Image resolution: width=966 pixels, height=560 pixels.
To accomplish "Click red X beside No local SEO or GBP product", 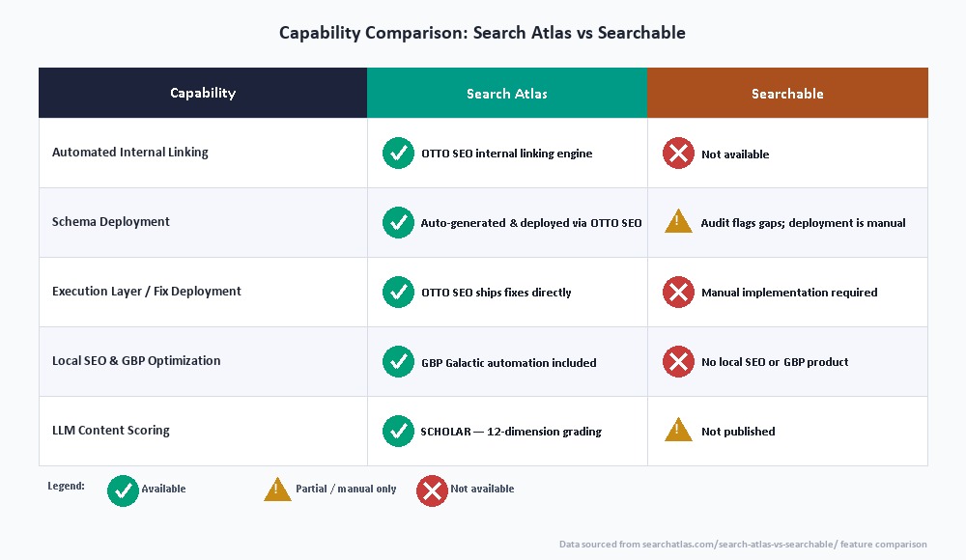I will 678,362.
